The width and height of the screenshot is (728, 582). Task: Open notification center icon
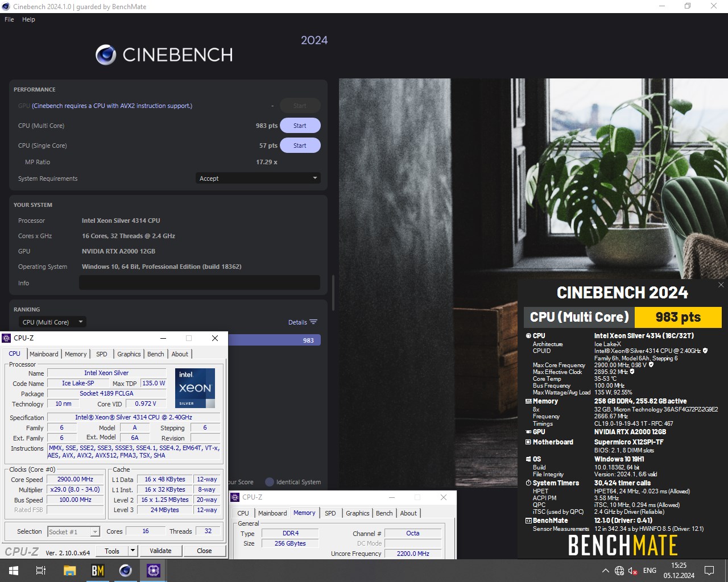tap(709, 571)
